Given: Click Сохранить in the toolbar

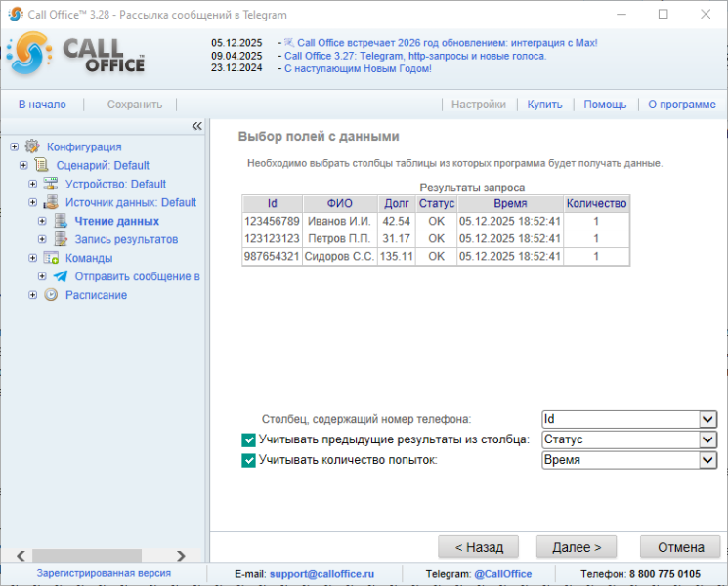Looking at the screenshot, I should click(x=135, y=105).
